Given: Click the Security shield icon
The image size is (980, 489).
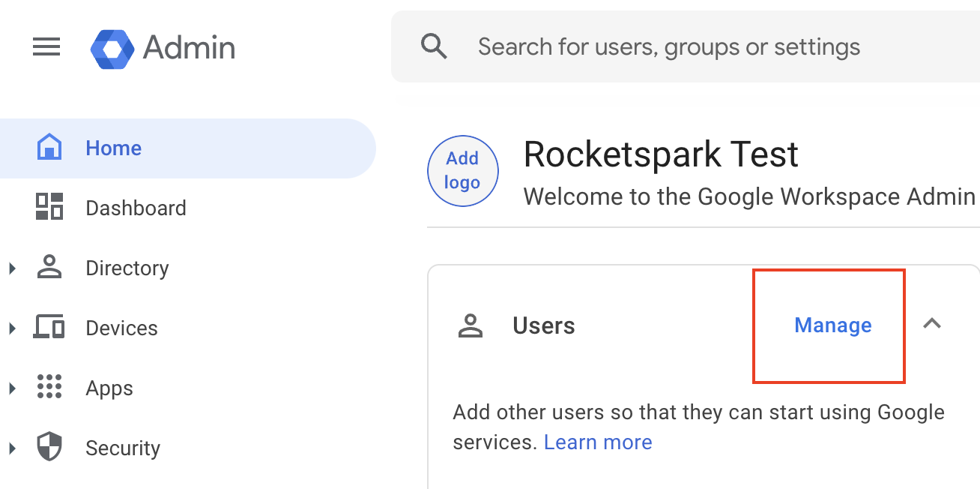Looking at the screenshot, I should 49,447.
